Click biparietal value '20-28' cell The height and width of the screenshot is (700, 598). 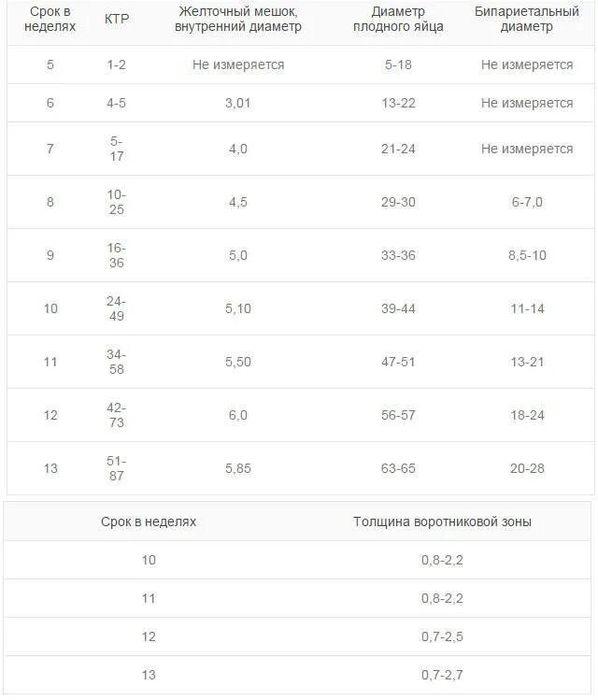pyautogui.click(x=527, y=468)
